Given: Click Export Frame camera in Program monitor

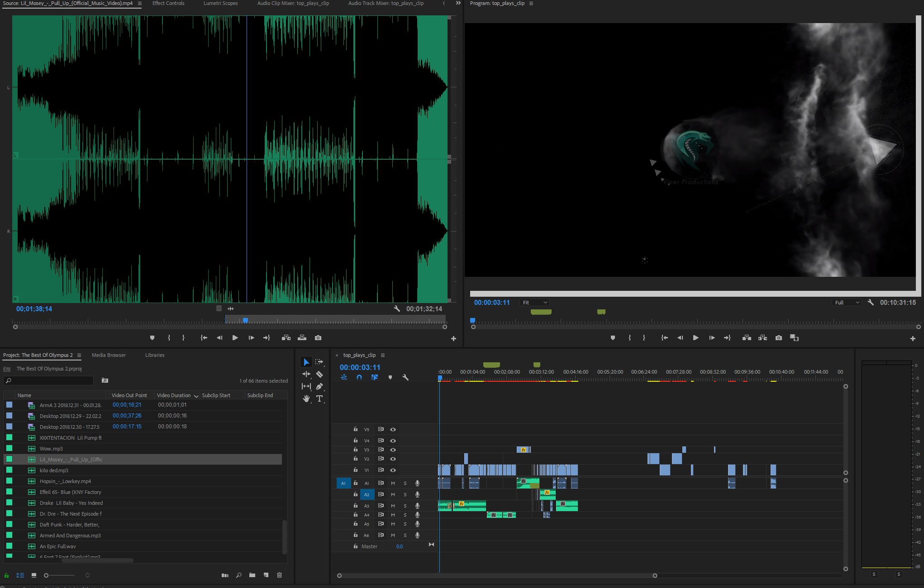Looking at the screenshot, I should (778, 338).
